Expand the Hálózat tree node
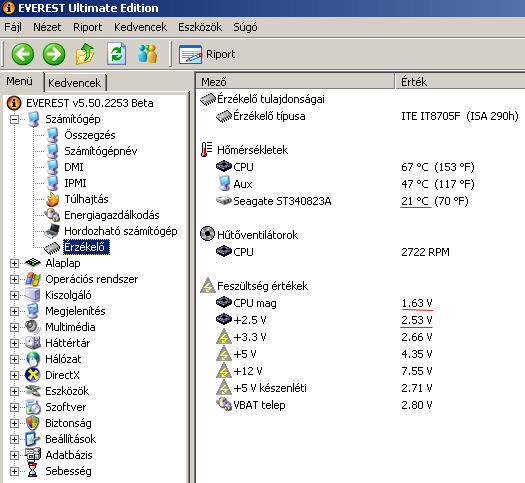The height and width of the screenshot is (483, 525). 14,359
